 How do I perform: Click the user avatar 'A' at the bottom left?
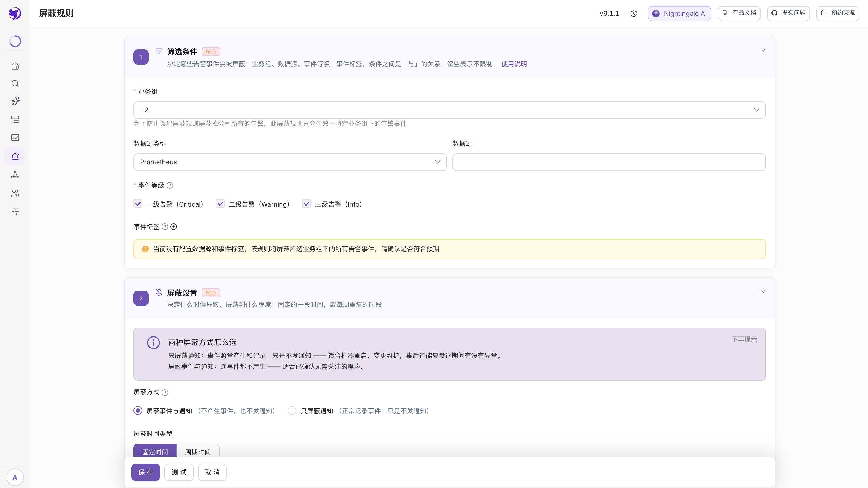click(15, 477)
